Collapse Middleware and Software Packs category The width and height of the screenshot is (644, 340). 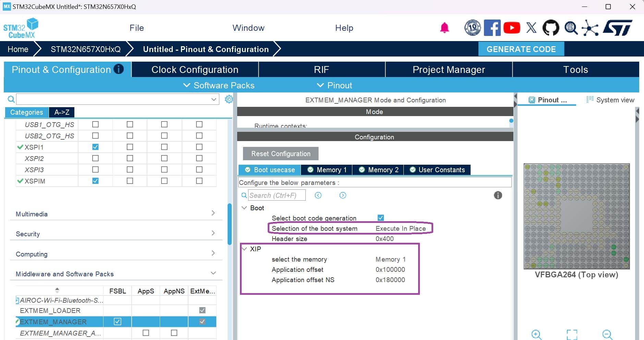213,273
